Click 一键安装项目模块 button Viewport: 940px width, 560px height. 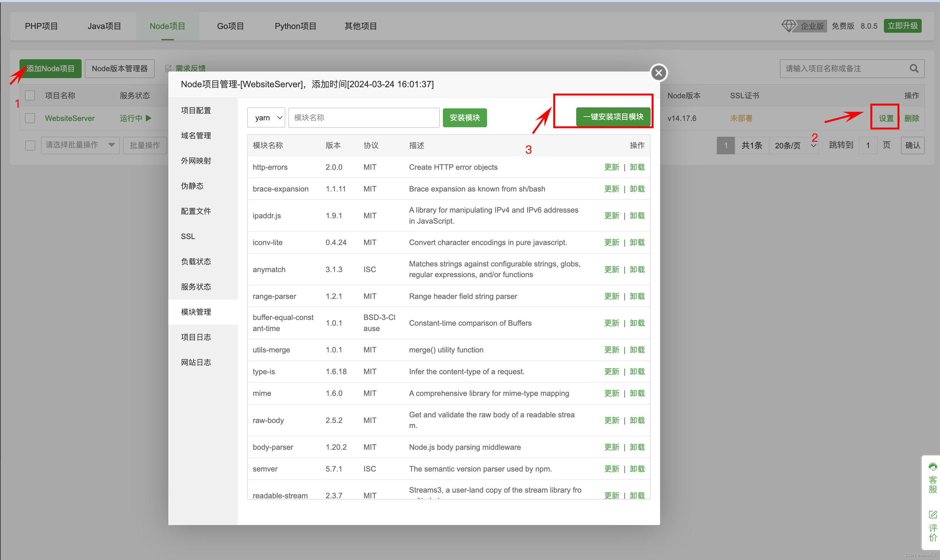click(613, 117)
